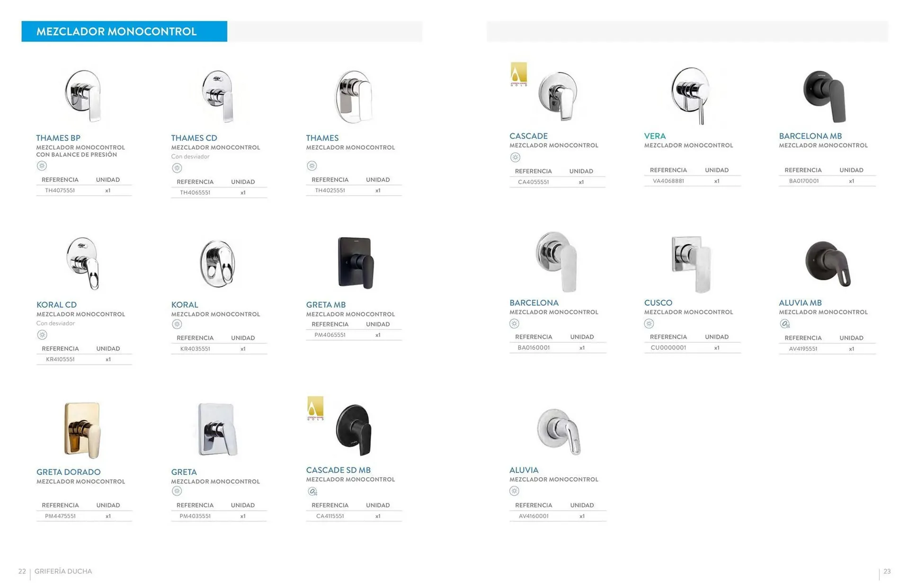
Task: Open the THAMES product title link
Action: [322, 138]
